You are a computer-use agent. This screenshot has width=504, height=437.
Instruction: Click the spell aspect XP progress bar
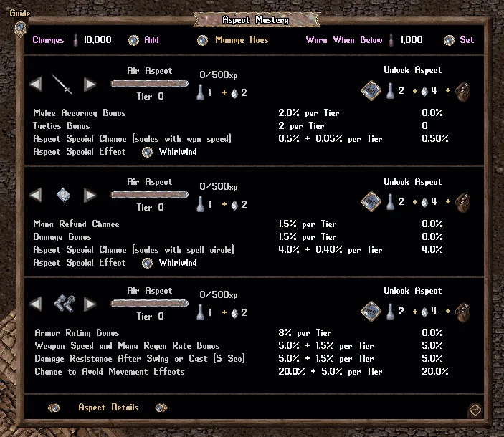point(149,195)
